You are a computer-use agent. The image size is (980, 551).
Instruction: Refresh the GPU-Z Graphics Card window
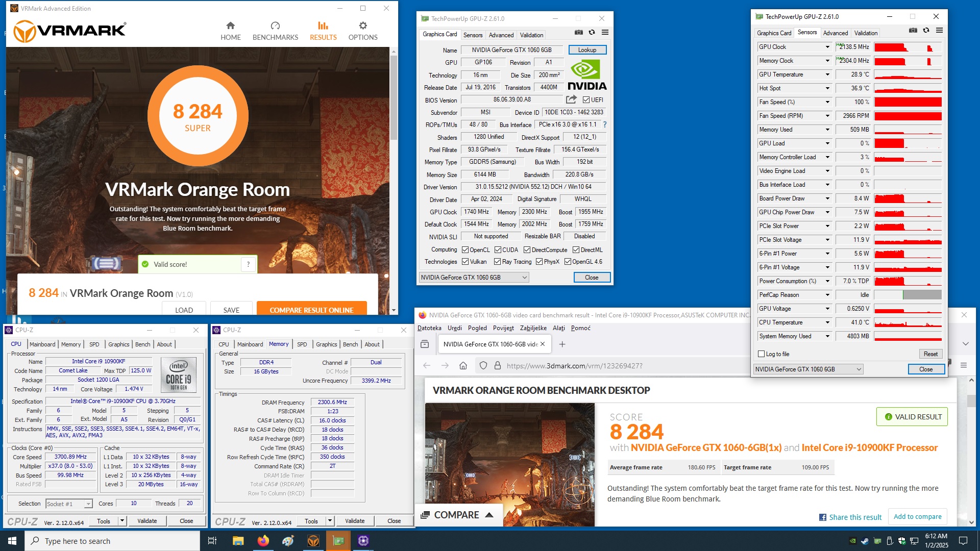[x=592, y=32]
